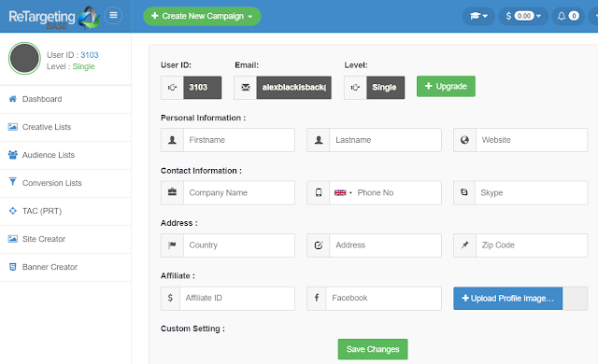Click the Site Creator image icon

click(x=12, y=239)
